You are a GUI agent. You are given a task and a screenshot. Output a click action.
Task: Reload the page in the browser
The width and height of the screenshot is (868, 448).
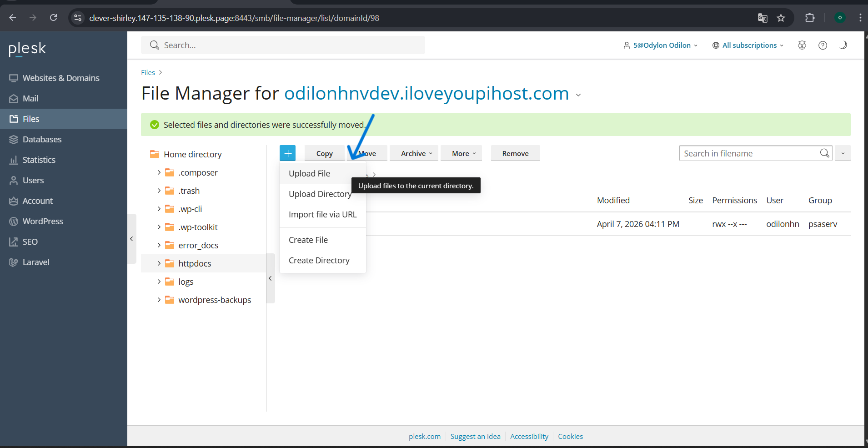click(54, 18)
